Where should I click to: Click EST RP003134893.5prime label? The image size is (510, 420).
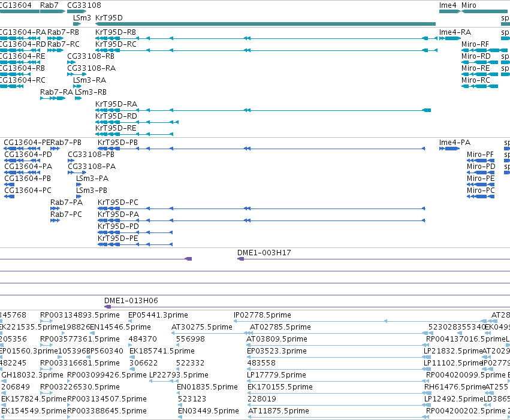80,315
